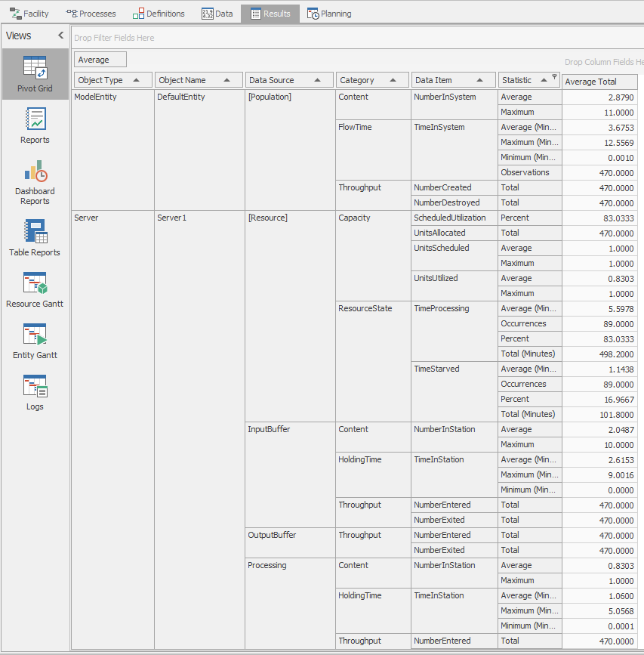Screen dimensions: 644x655
Task: Collapse the Views panel
Action: [60, 35]
